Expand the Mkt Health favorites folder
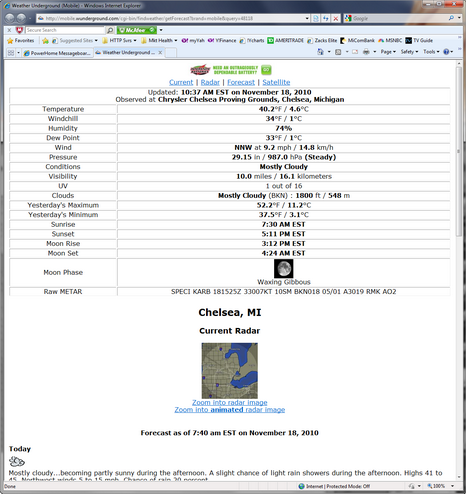Image resolution: width=466 pixels, height=494 pixels. click(x=159, y=41)
